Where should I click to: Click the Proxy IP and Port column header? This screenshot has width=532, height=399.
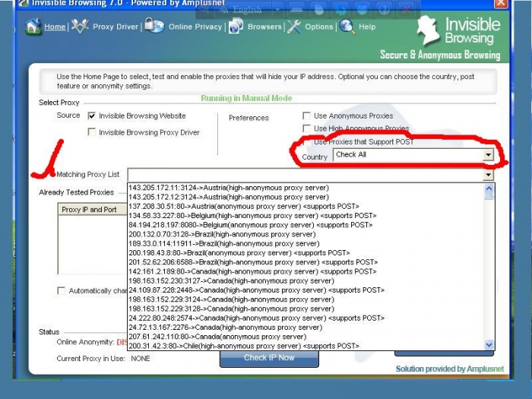[x=92, y=210]
